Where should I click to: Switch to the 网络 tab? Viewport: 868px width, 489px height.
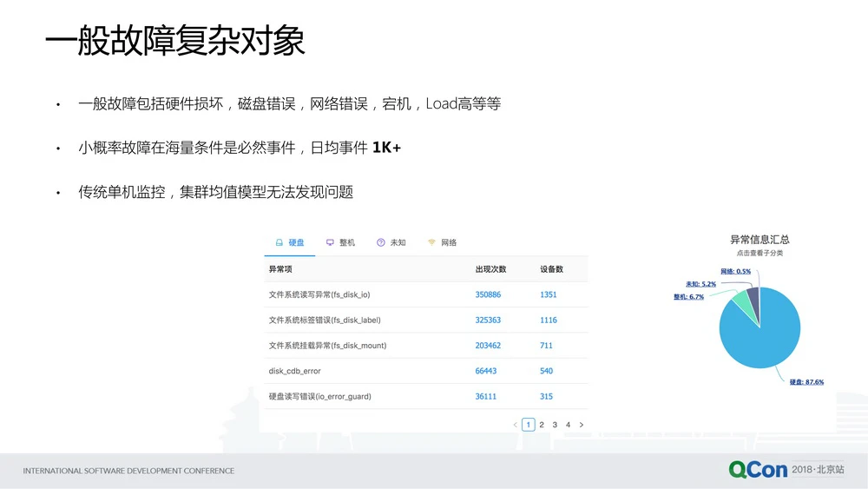(x=443, y=242)
